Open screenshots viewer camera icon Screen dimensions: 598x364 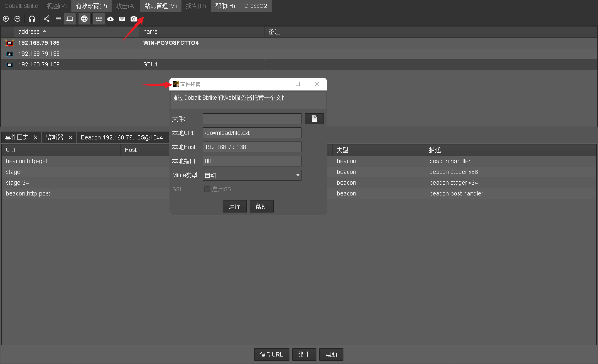(134, 19)
